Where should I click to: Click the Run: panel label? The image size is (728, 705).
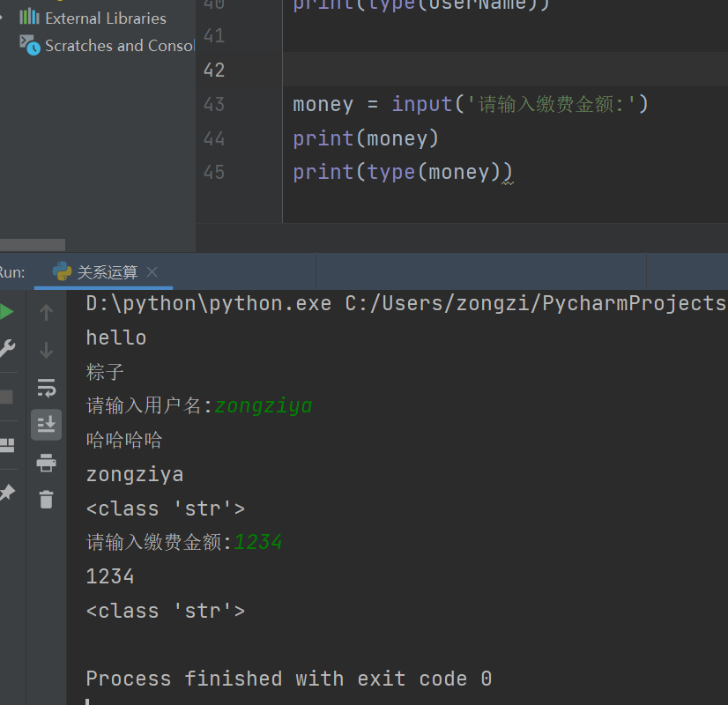(12, 272)
